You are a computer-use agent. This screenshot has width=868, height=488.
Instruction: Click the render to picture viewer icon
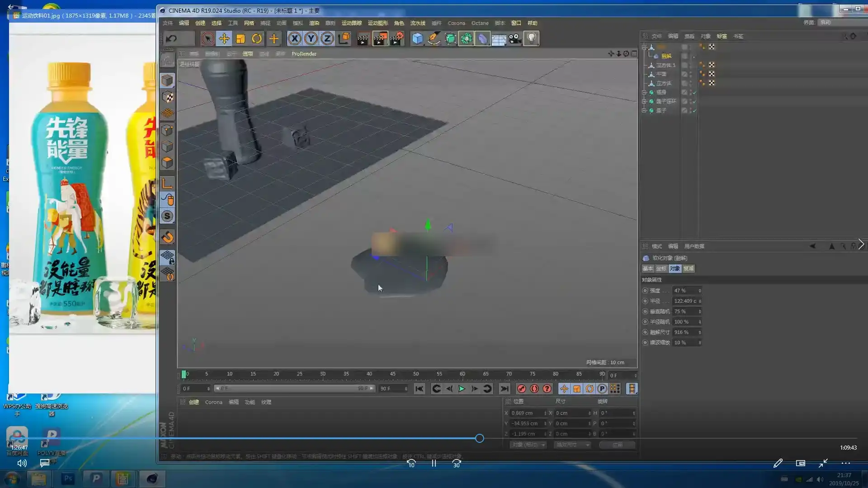pyautogui.click(x=380, y=39)
